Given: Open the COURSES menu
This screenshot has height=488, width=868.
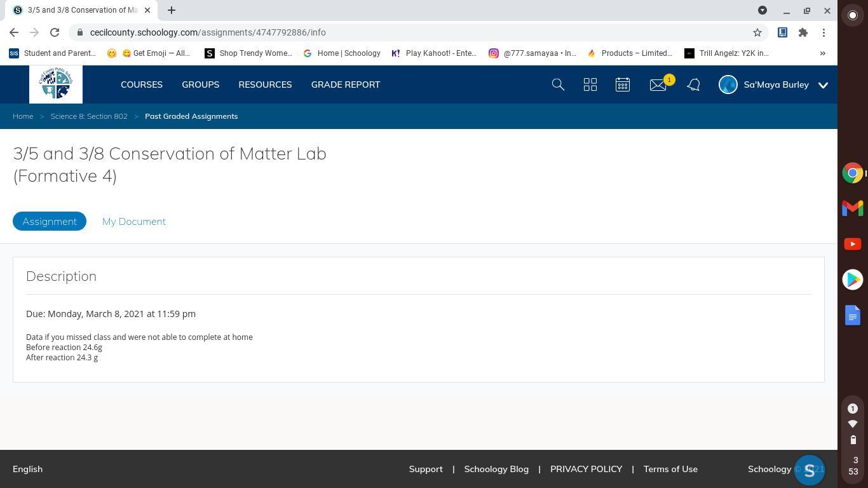Looking at the screenshot, I should (x=142, y=85).
